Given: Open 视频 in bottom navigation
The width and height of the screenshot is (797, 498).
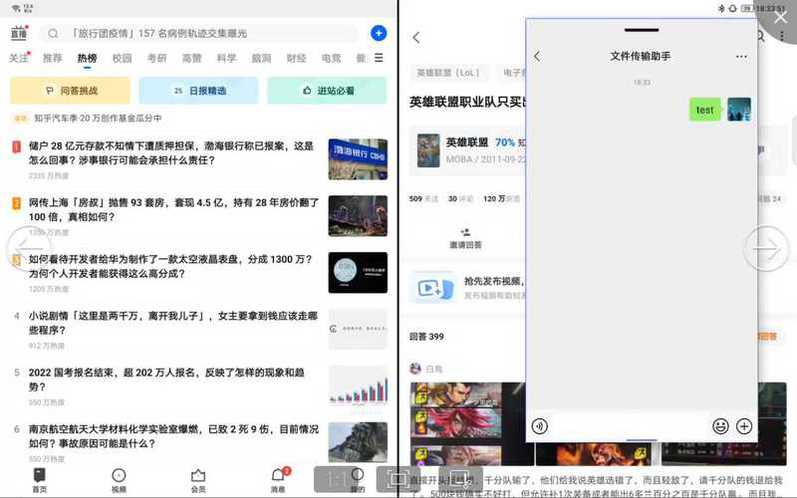Looking at the screenshot, I should pyautogui.click(x=118, y=480).
